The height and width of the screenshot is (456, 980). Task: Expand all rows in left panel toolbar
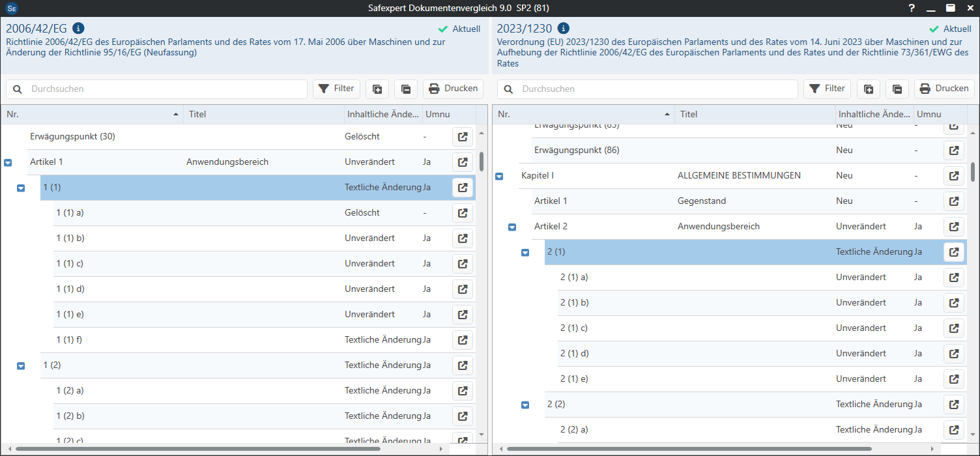[377, 89]
